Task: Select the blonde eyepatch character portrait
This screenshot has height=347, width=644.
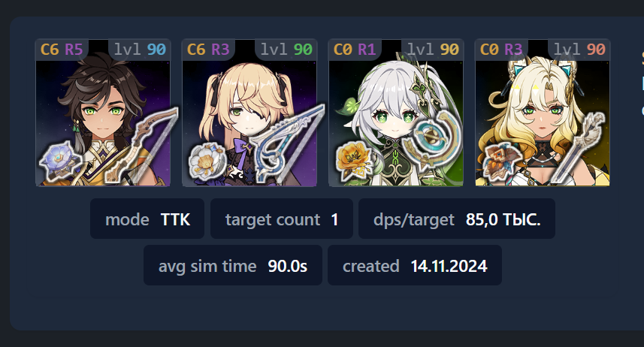Action: point(249,113)
